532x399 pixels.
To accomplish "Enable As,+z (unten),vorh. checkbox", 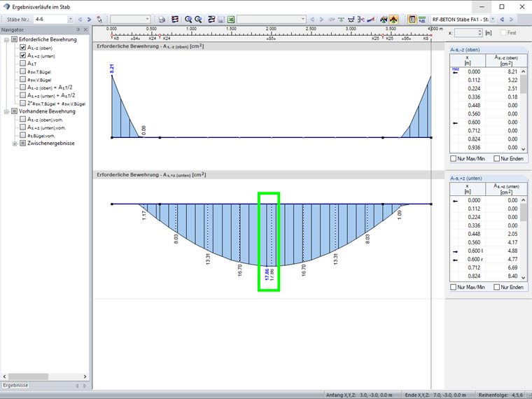I will pyautogui.click(x=22, y=127).
